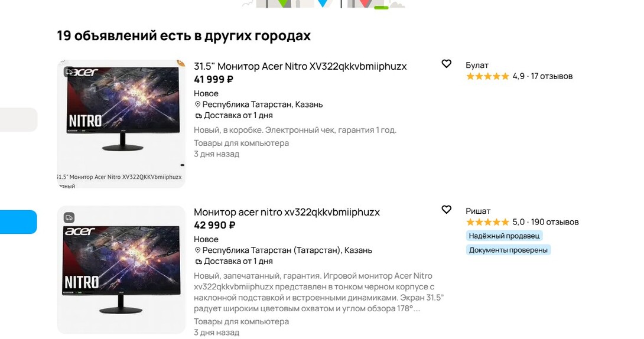
Task: Open the "31.5" Монитор Acer Nitro" listing title
Action: point(300,66)
